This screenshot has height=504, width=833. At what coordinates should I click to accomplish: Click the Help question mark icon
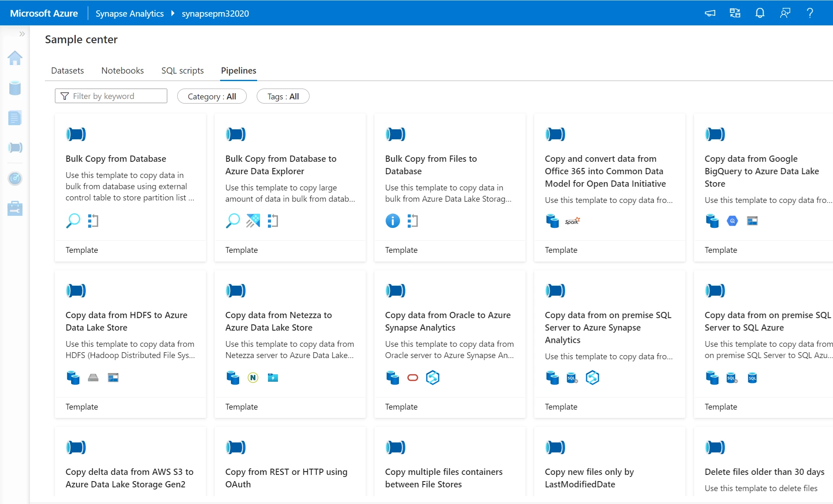809,13
